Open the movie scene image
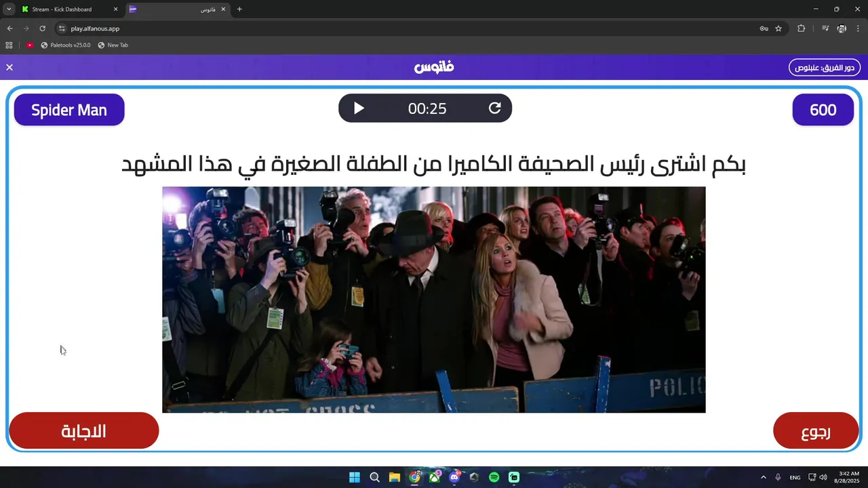This screenshot has width=868, height=488. coord(434,300)
